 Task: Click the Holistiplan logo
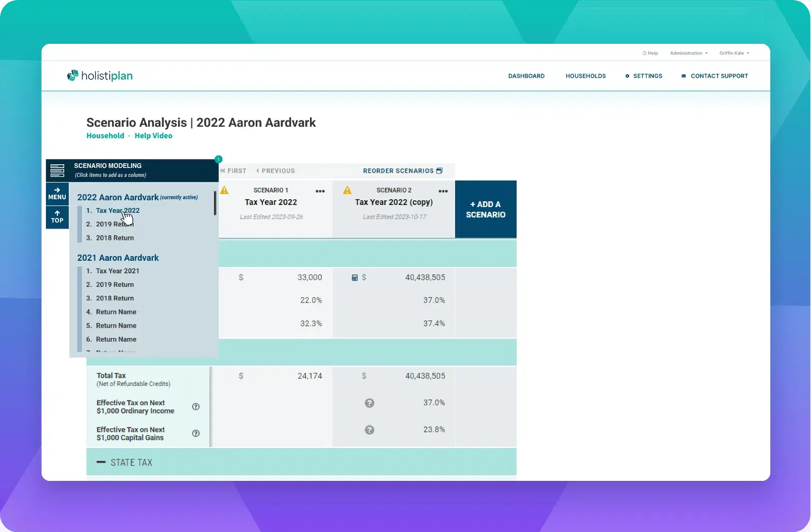[x=100, y=76]
